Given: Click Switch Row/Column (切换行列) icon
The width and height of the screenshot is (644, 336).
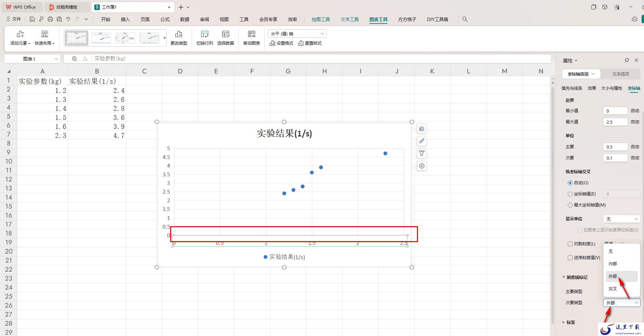Looking at the screenshot, I should tap(205, 38).
